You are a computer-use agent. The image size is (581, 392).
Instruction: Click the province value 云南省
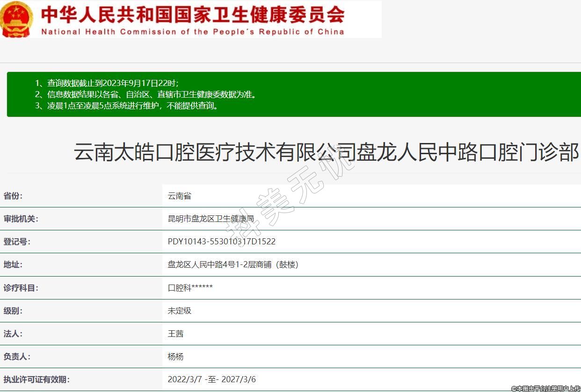[x=180, y=196]
